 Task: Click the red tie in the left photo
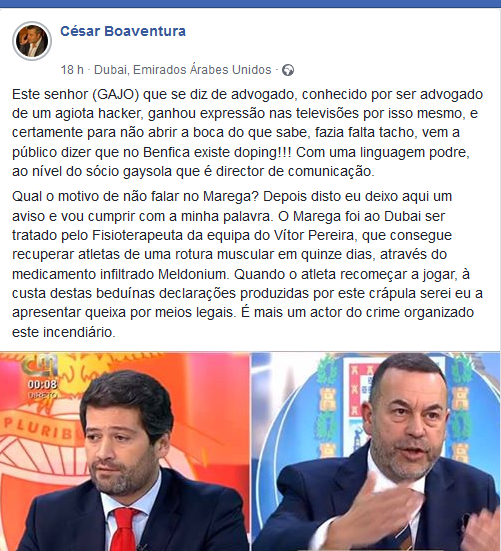[x=124, y=529]
